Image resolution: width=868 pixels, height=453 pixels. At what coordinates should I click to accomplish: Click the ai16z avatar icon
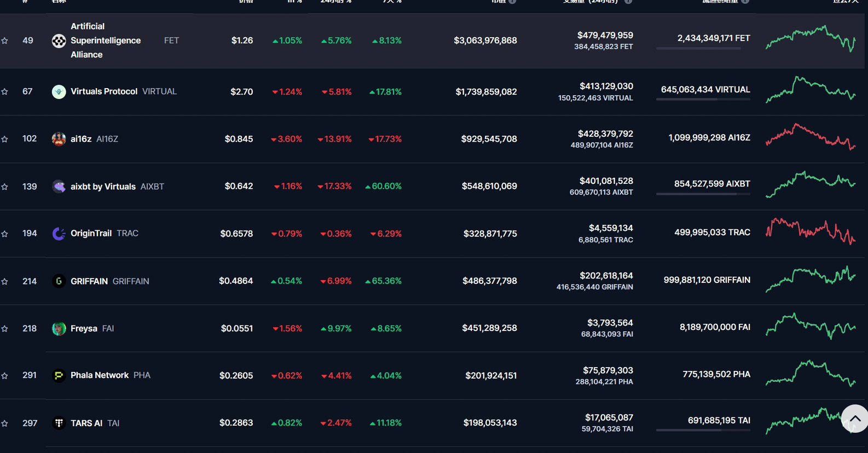(x=59, y=139)
